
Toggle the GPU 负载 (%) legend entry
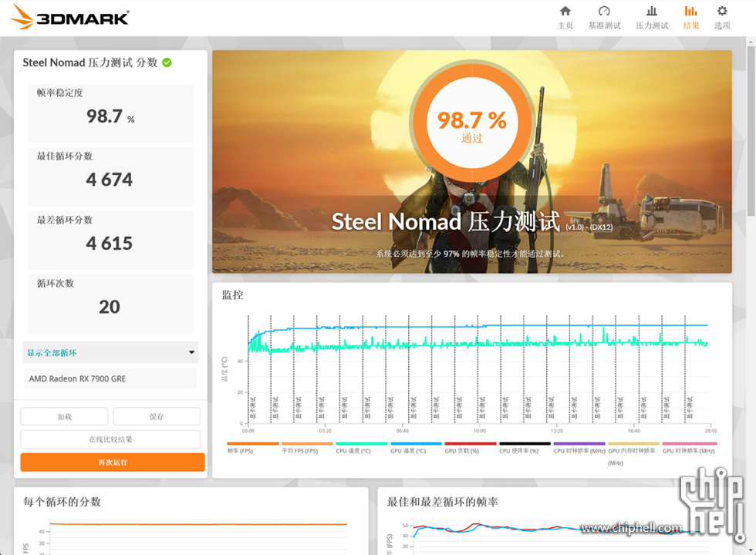pos(471,448)
